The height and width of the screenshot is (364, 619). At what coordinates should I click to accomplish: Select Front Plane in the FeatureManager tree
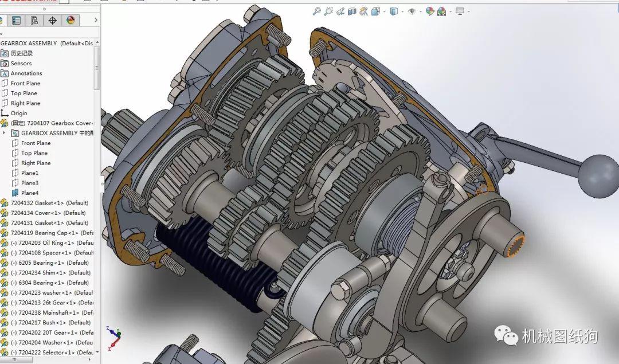coord(25,83)
